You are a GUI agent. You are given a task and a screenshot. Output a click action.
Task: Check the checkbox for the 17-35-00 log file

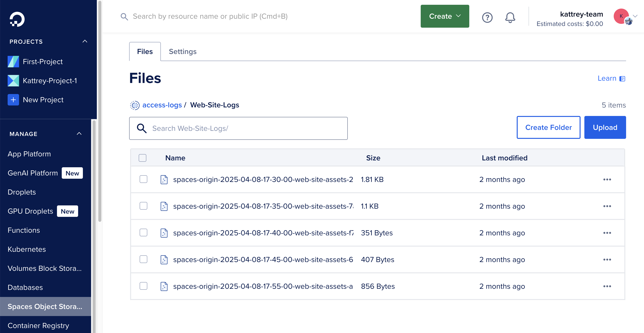pos(143,206)
